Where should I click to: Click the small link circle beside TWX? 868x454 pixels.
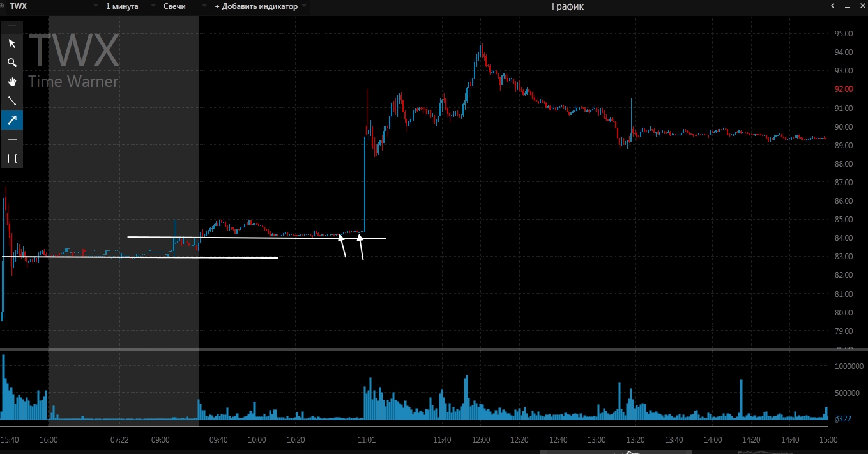(x=4, y=6)
